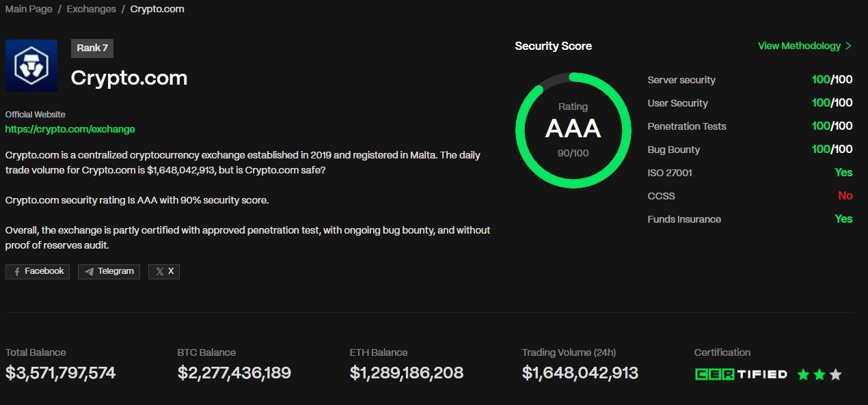Open the official crypto.com/exchange website link
Viewport: 868px width, 405px height.
(70, 129)
